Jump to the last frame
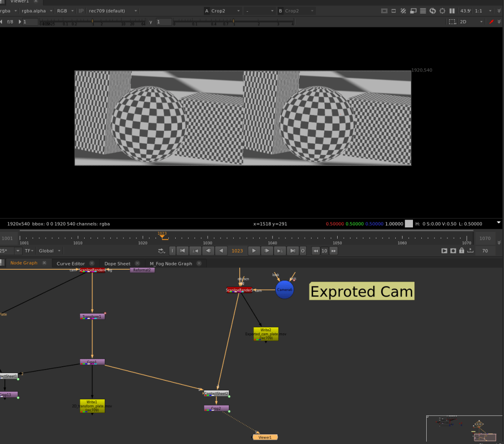 point(292,251)
